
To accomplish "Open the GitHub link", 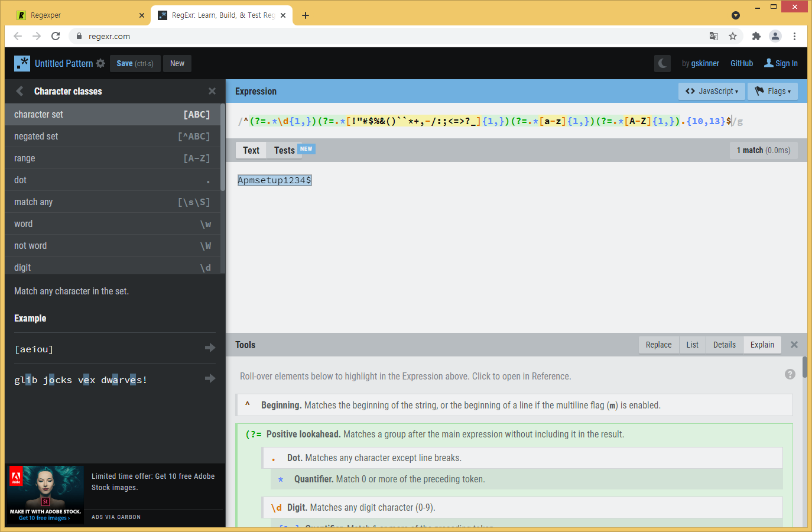I will 742,63.
